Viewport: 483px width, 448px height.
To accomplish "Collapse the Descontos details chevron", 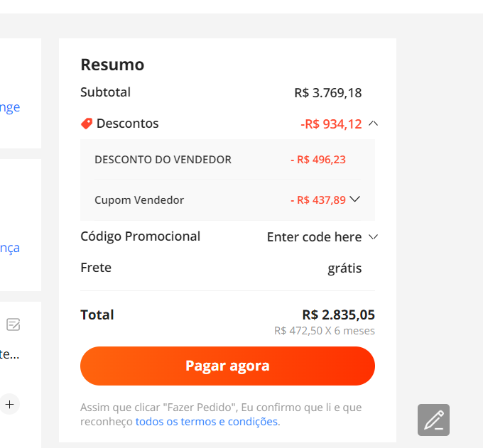I will coord(373,124).
